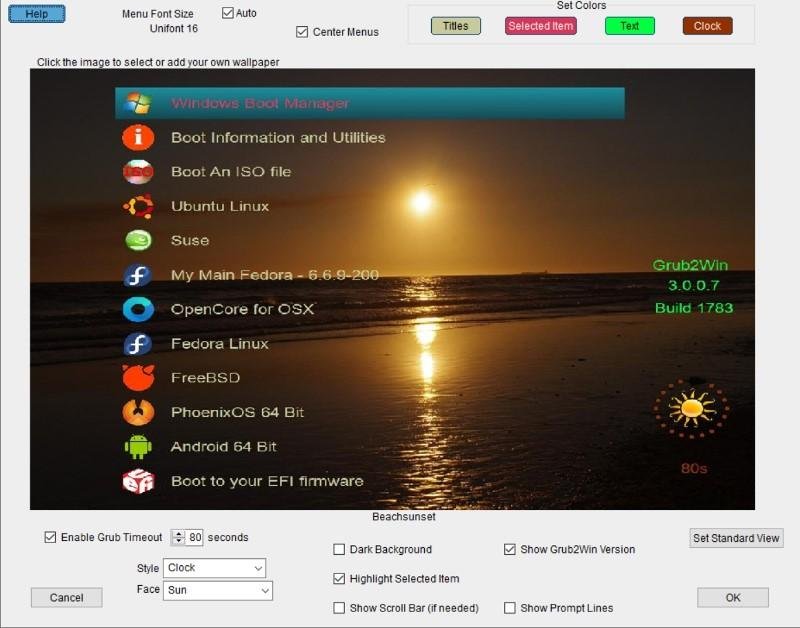800x628 pixels.
Task: Set the Selected Item color swatch
Action: pos(541,26)
